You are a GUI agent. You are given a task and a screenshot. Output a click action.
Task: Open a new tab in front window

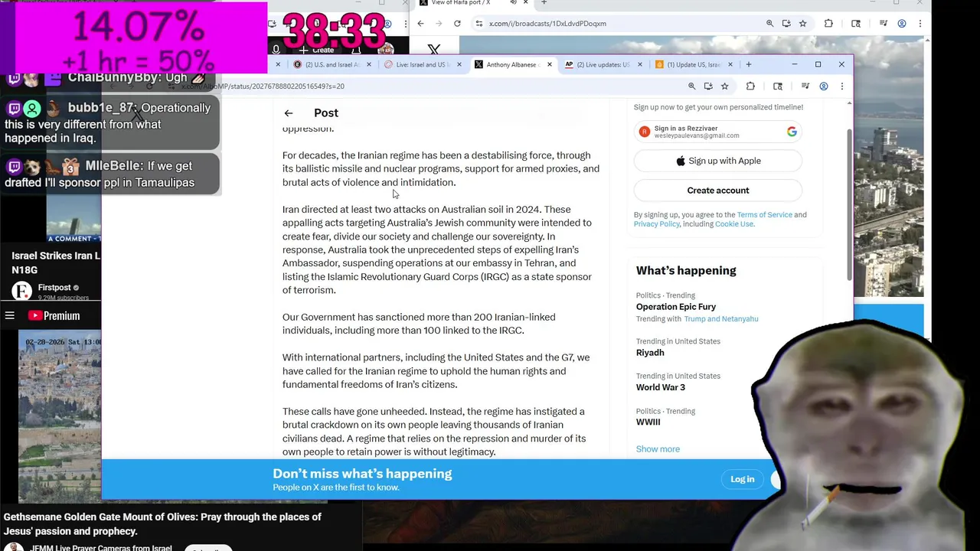(x=749, y=64)
